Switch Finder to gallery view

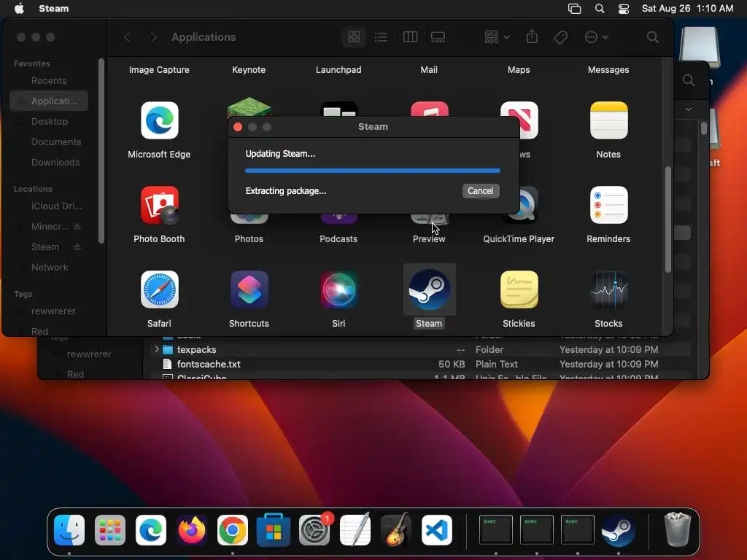[x=438, y=37]
